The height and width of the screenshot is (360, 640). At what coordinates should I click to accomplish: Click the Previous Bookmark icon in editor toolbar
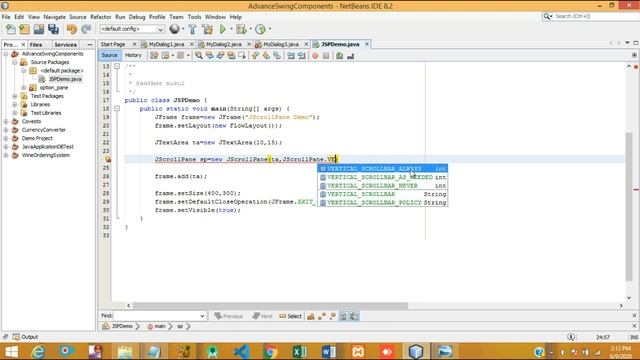coord(255,56)
